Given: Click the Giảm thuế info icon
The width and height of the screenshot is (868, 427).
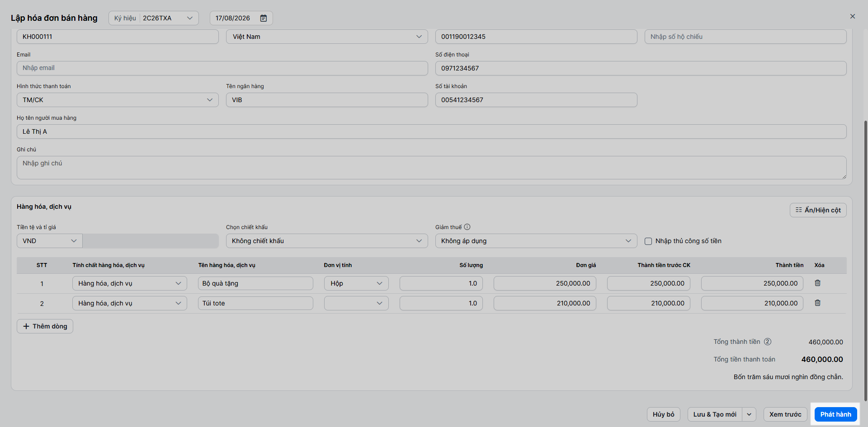Looking at the screenshot, I should 467,227.
